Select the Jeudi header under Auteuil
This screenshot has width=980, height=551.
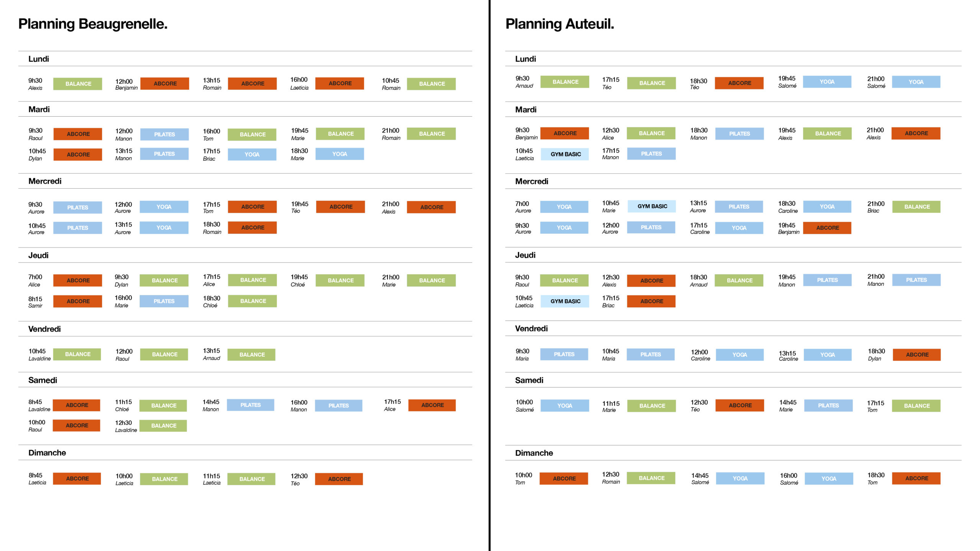[x=525, y=255]
